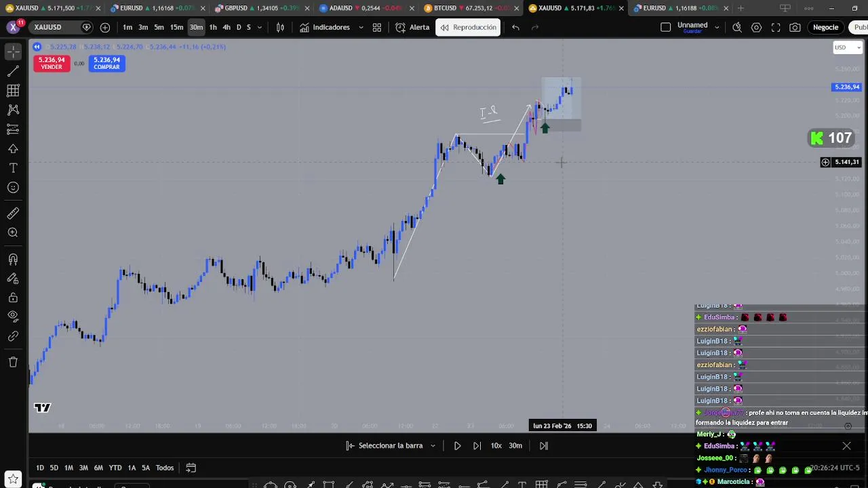Toggle lock all drawings
Screen dimensions: 868x488
coord(13,298)
